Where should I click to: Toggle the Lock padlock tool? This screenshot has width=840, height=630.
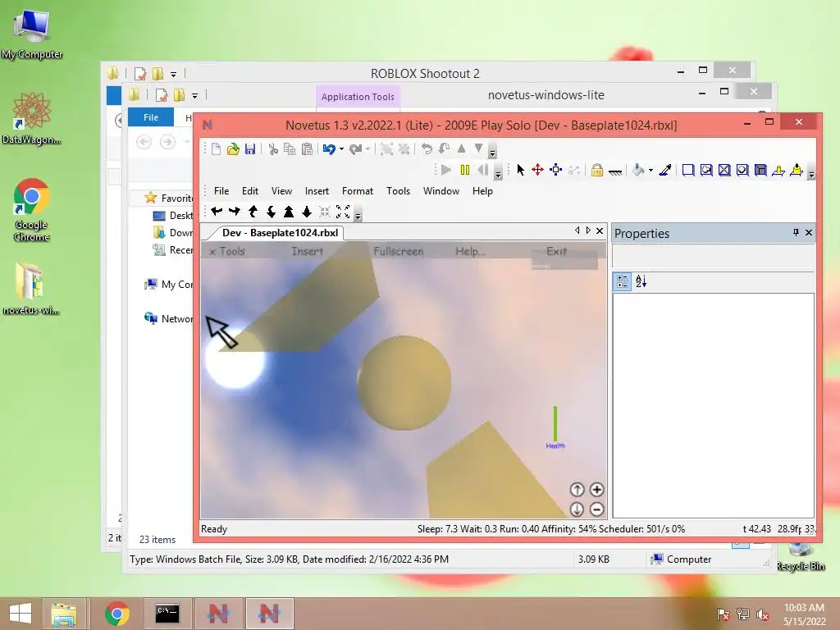(x=597, y=171)
